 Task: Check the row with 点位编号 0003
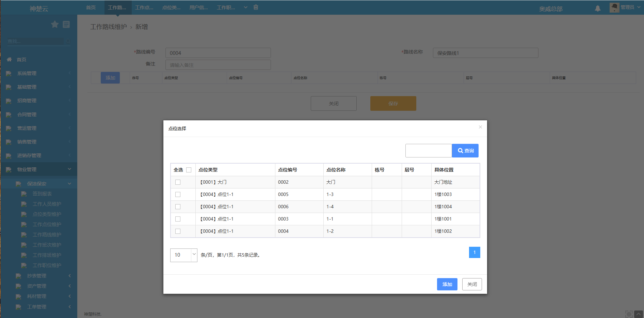pos(178,219)
